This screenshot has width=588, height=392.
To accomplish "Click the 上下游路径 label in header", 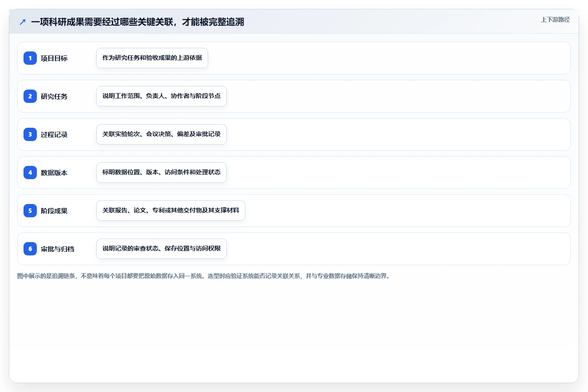I will (x=555, y=20).
